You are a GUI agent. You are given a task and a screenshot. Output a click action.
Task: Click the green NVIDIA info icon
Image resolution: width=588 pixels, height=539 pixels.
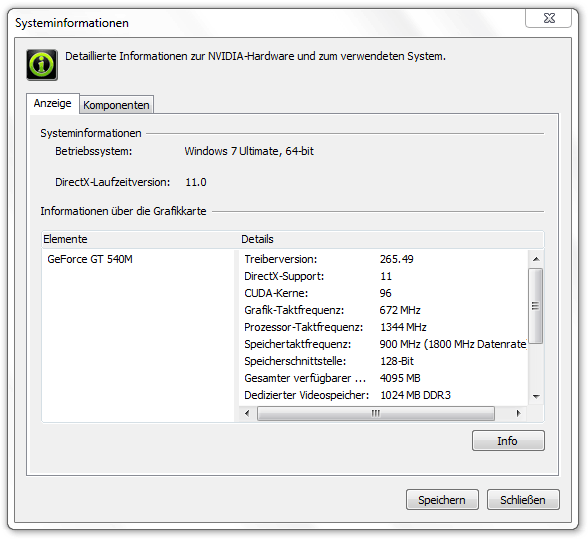coord(42,65)
